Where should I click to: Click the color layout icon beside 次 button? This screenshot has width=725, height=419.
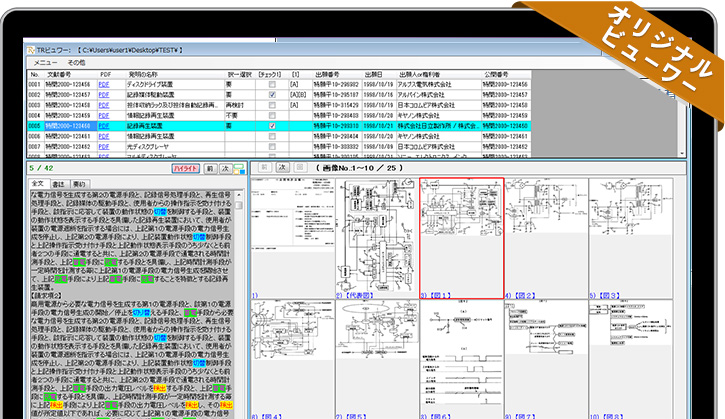[x=240, y=169]
